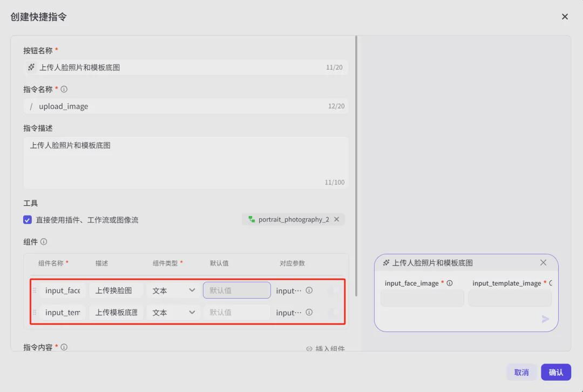Click the 确认 confirm button

pos(556,372)
